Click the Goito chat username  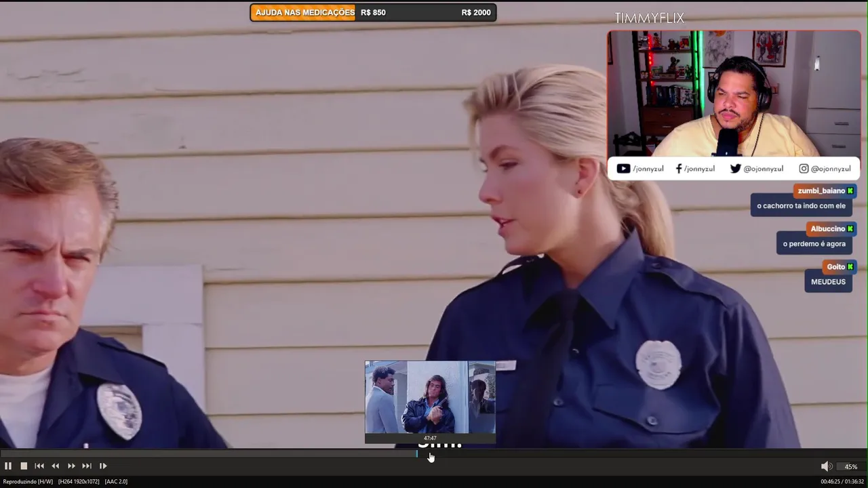[x=836, y=267]
